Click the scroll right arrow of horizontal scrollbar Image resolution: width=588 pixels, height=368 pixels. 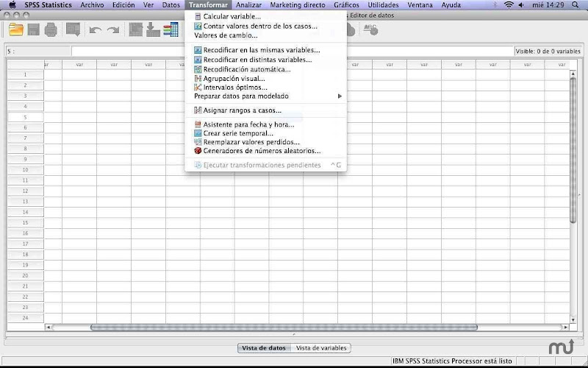[x=565, y=327]
